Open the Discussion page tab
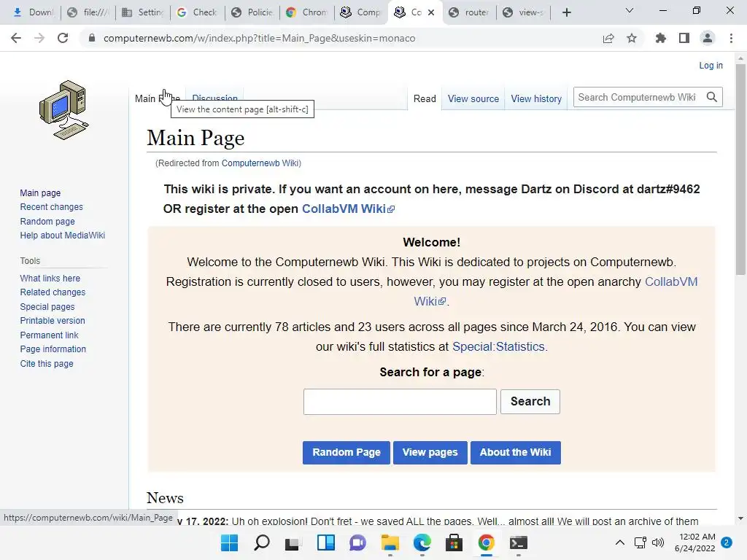This screenshot has height=560, width=747. 214,98
